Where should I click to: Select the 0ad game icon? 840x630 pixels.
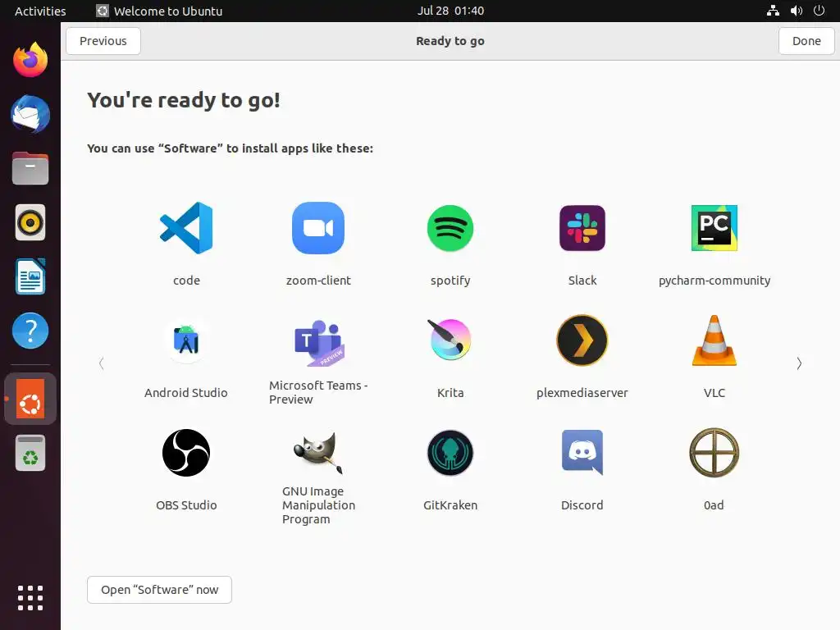[x=714, y=453]
